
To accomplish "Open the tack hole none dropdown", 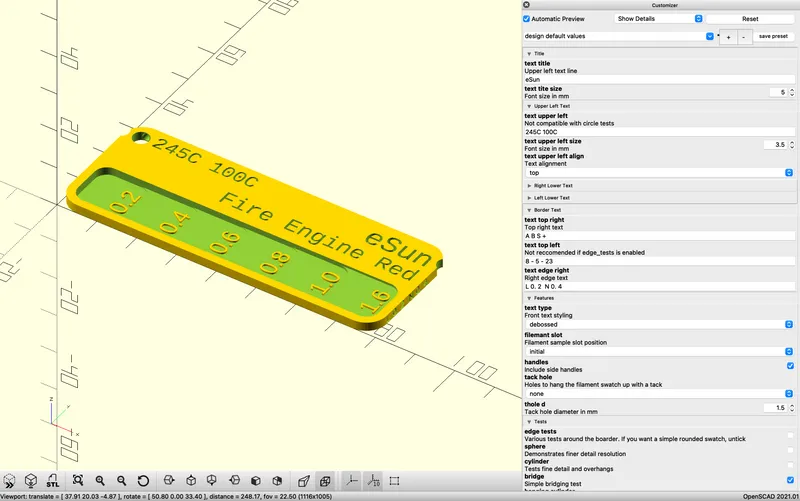I will [659, 394].
